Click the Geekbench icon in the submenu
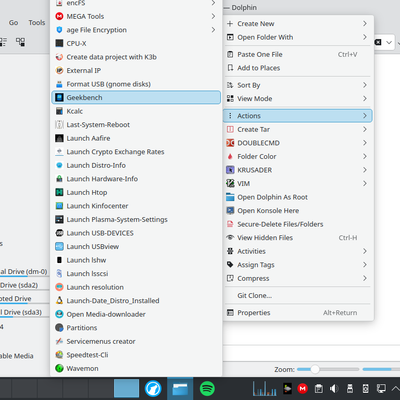Image resolution: width=400 pixels, height=400 pixels. pos(59,97)
